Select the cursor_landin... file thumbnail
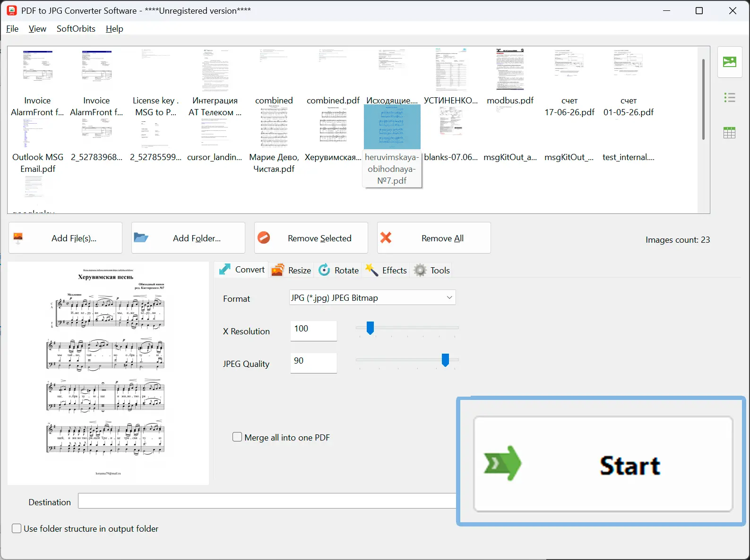Image resolution: width=750 pixels, height=560 pixels. click(x=215, y=140)
